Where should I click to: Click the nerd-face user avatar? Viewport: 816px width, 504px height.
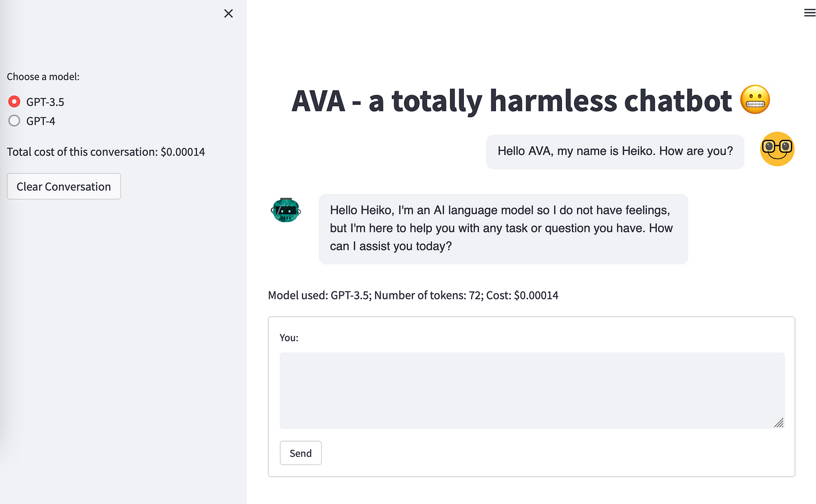[x=778, y=149]
